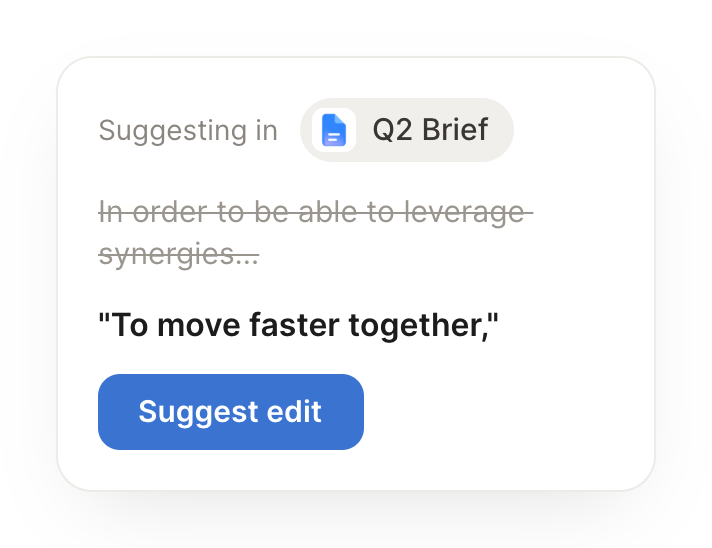Click the word "Brief" in the document chip

pyautogui.click(x=455, y=130)
